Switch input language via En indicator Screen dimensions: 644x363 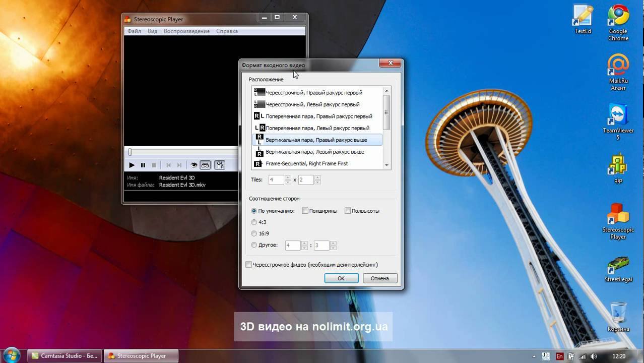pyautogui.click(x=559, y=356)
